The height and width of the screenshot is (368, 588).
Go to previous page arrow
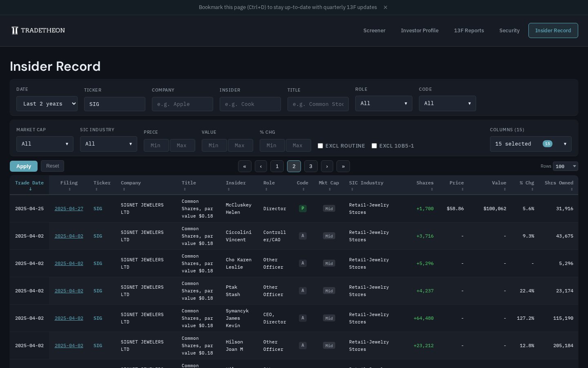coord(261,166)
